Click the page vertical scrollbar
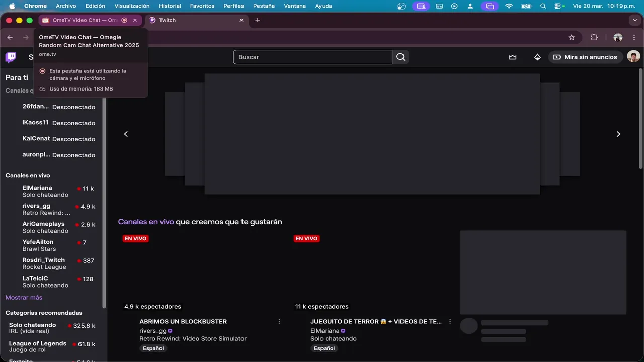Image resolution: width=644 pixels, height=362 pixels. tap(640, 119)
